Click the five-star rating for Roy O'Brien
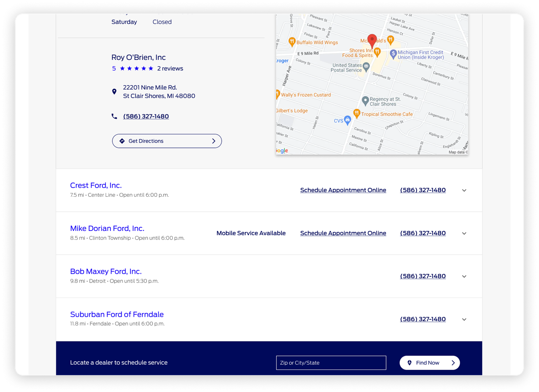 point(137,68)
